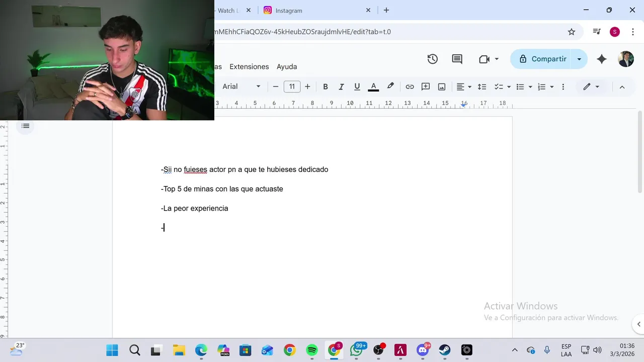Open the Ayuda menu
Screen dimensions: 644x362
(x=287, y=66)
